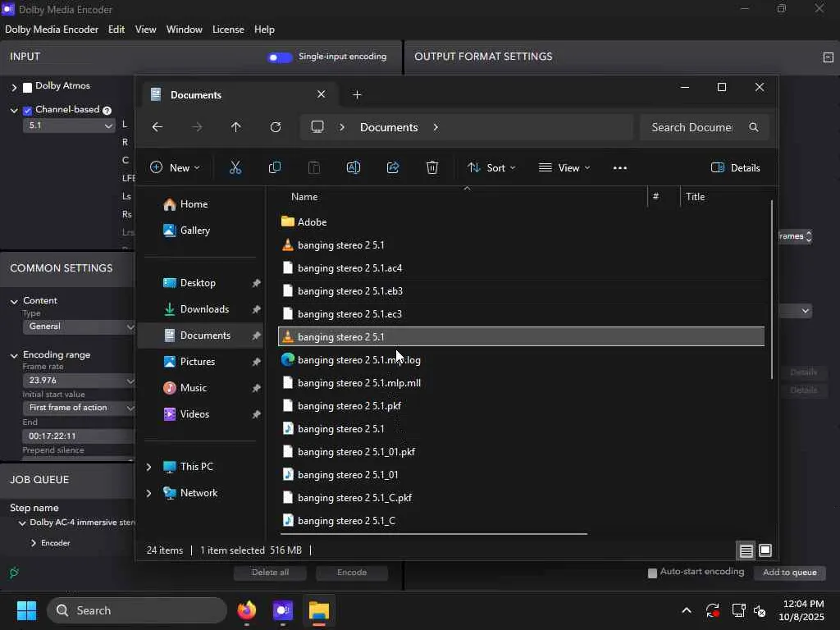Click the Copy icon in Explorer toolbar
The image size is (840, 630).
(274, 167)
